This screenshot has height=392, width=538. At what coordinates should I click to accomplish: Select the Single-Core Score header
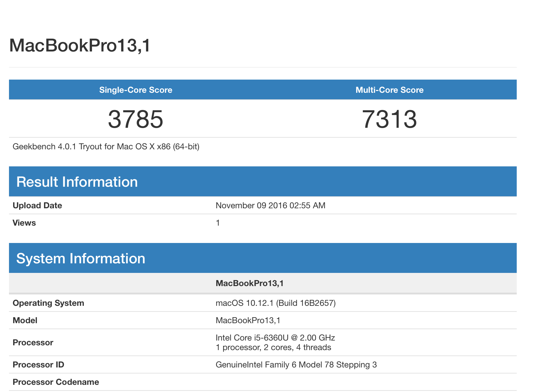click(136, 90)
